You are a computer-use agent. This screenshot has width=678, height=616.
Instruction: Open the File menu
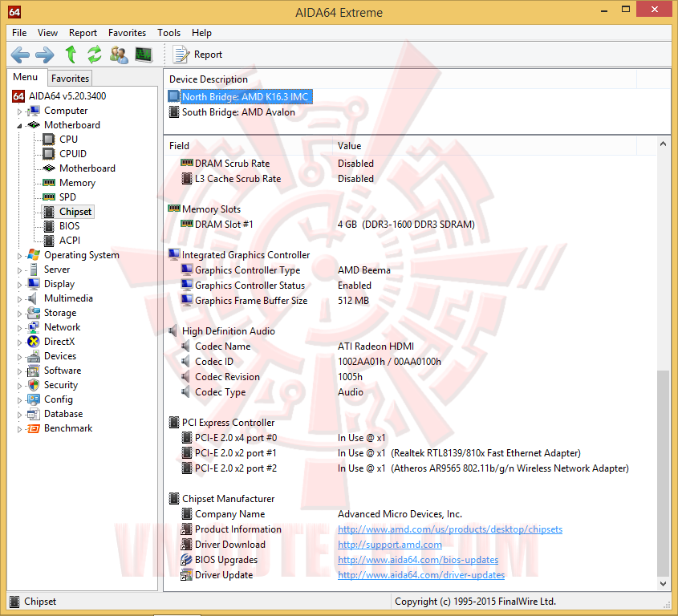[19, 33]
